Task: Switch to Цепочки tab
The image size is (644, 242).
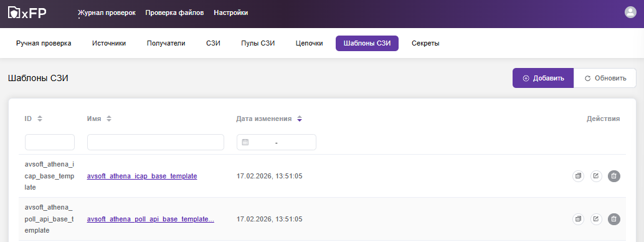Action: tap(310, 43)
